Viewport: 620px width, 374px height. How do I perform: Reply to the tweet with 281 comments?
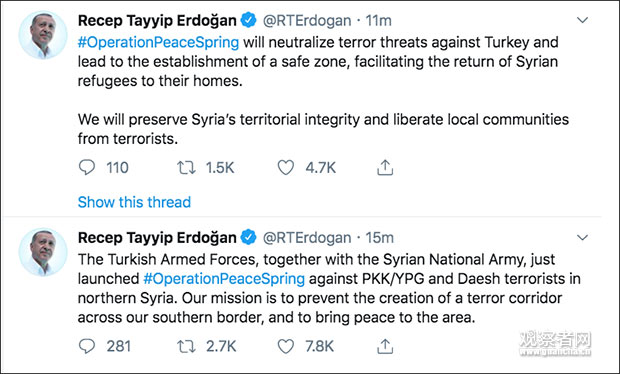click(x=87, y=346)
